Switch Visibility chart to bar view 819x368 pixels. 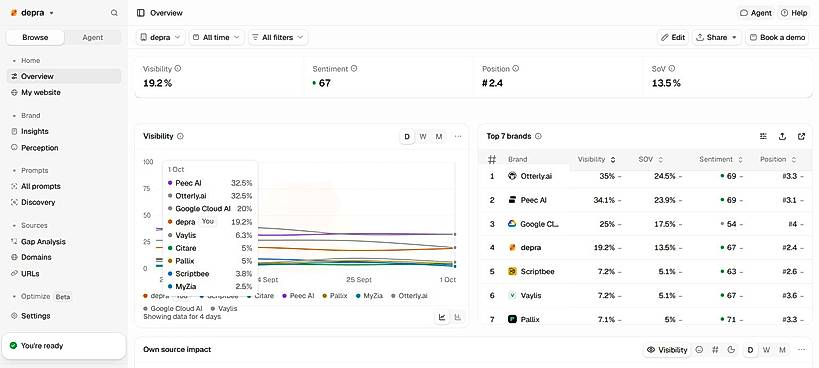458,317
